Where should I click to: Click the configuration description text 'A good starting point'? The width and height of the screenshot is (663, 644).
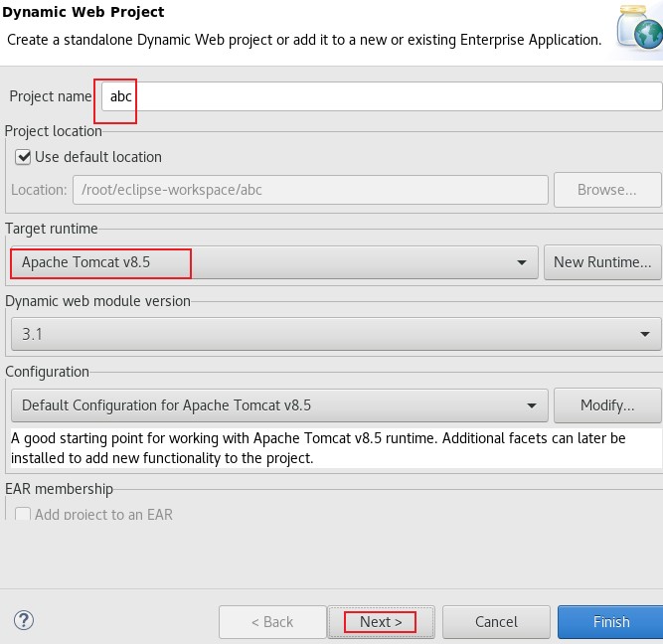click(318, 448)
